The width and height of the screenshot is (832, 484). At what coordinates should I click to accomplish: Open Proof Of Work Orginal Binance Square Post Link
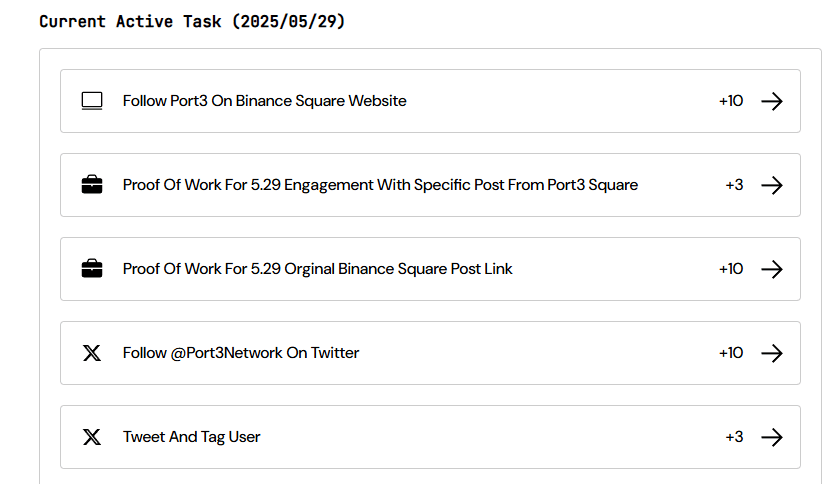(x=317, y=269)
